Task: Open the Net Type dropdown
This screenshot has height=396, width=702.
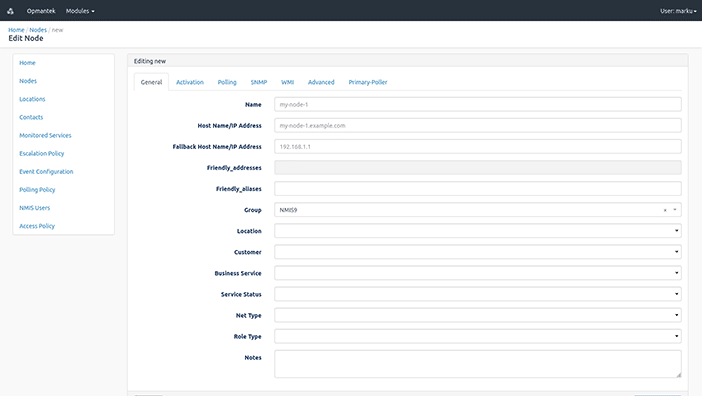Action: tap(478, 315)
